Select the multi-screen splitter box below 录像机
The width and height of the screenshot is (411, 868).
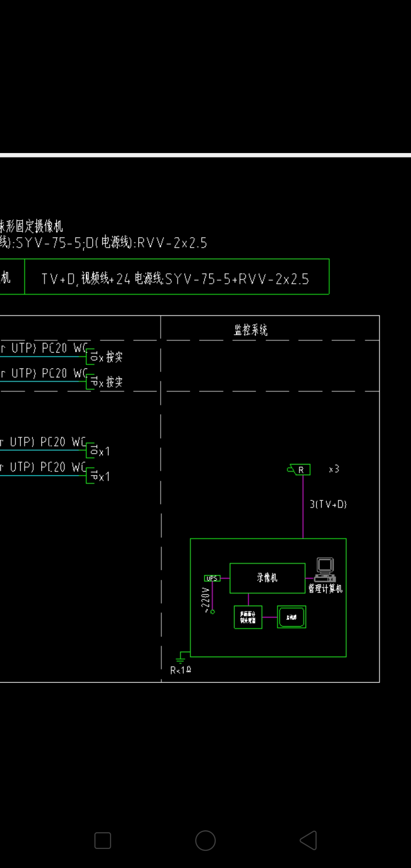(x=248, y=617)
